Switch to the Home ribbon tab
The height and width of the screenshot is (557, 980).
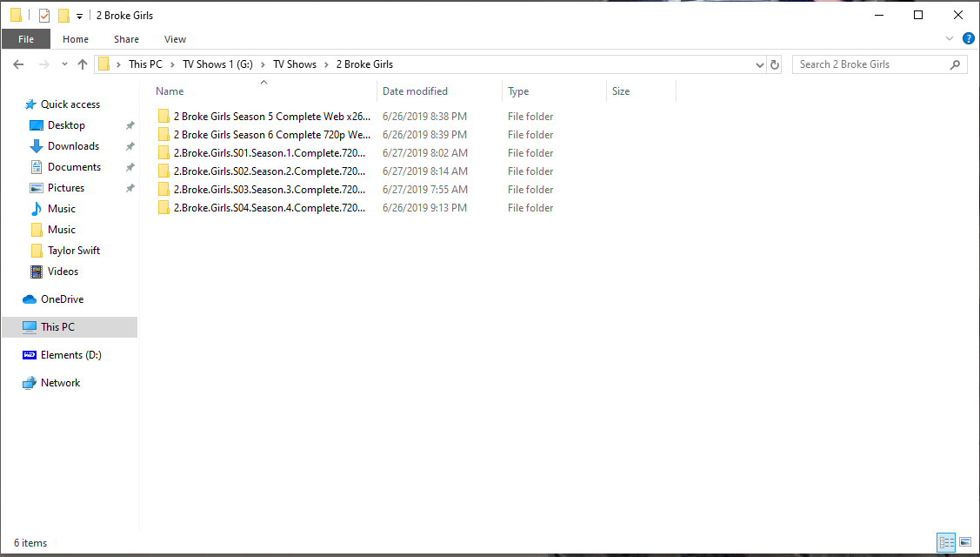[x=76, y=39]
